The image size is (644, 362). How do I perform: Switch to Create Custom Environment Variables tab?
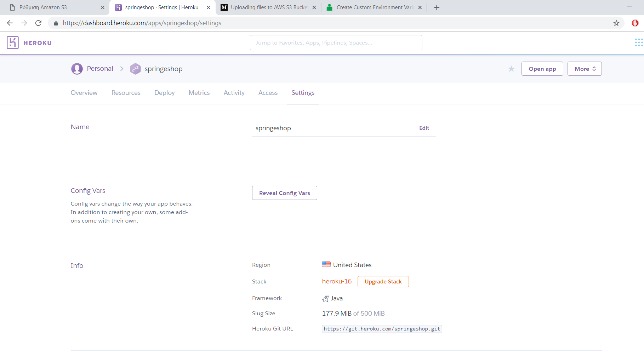pyautogui.click(x=375, y=7)
